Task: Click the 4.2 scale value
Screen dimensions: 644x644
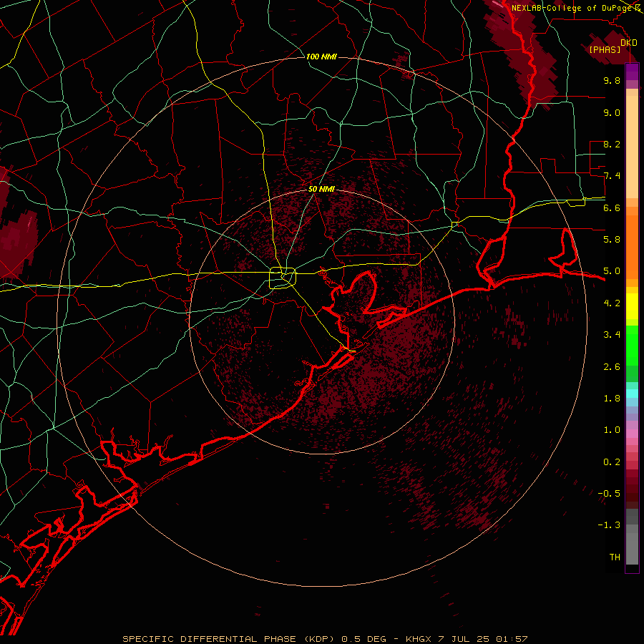Action: (612, 303)
